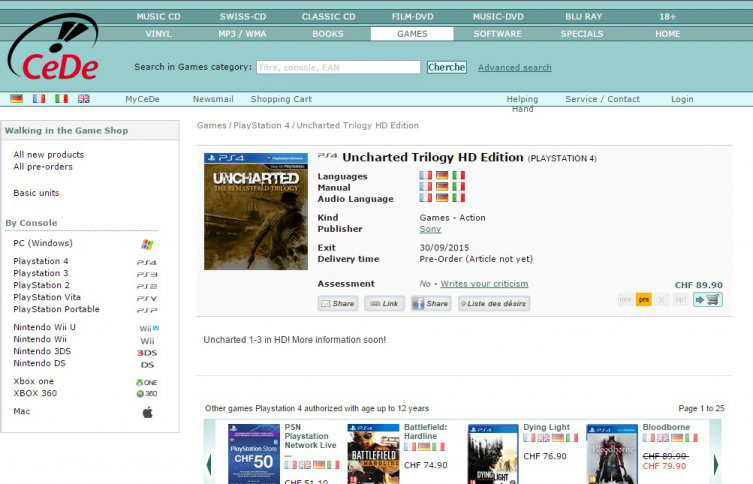Screen dimensions: 753x484
Task: Click the PSP logo in console list
Action: (x=146, y=310)
